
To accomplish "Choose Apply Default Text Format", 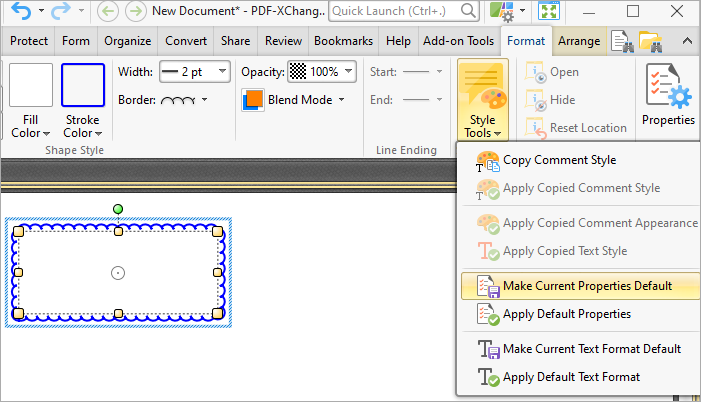I will (580, 377).
